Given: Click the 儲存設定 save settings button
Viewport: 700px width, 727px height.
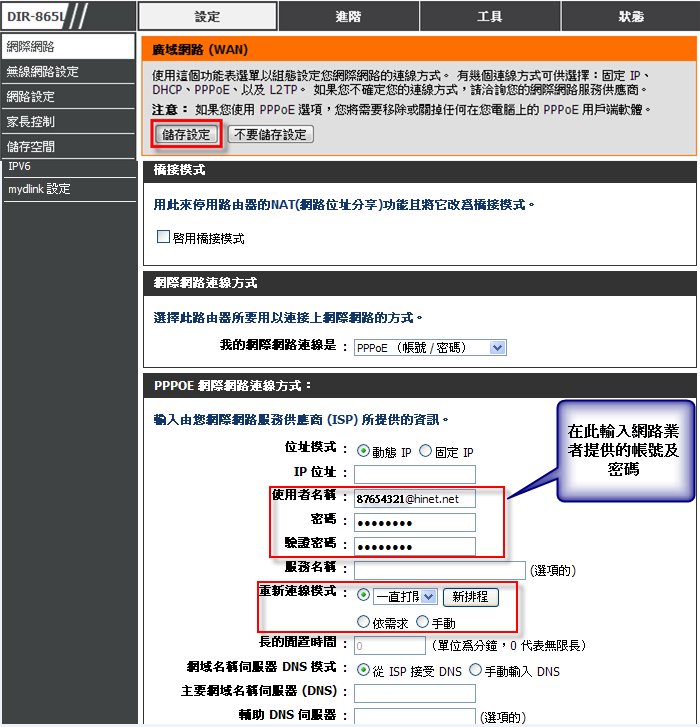Looking at the screenshot, I should click(187, 134).
